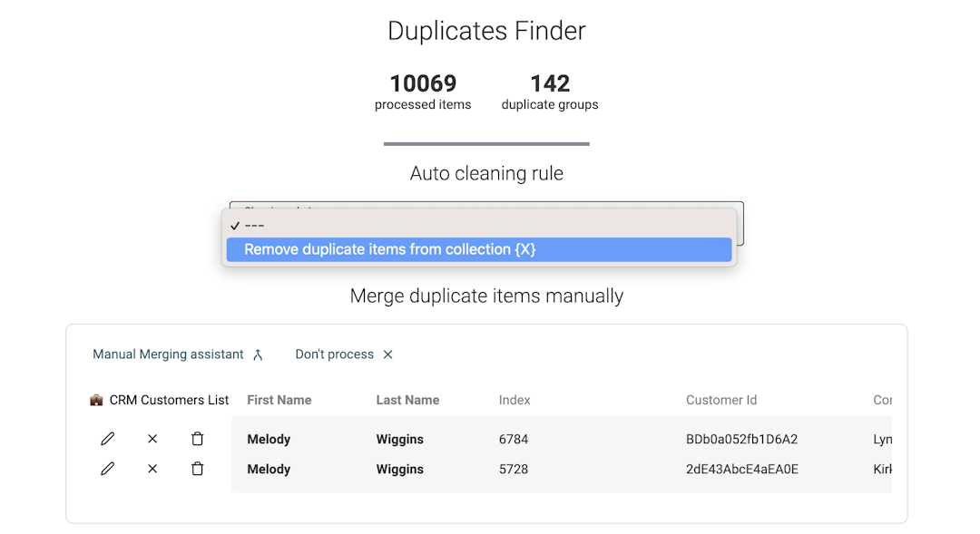
Task: Click the person icon next to Manual Merging assistant
Action: click(x=257, y=354)
